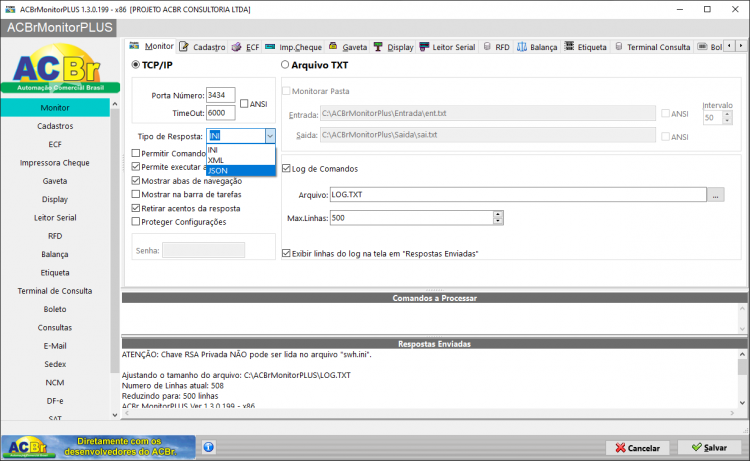Uncheck Mostrar abas de navegação
This screenshot has width=750, height=461.
pos(136,180)
